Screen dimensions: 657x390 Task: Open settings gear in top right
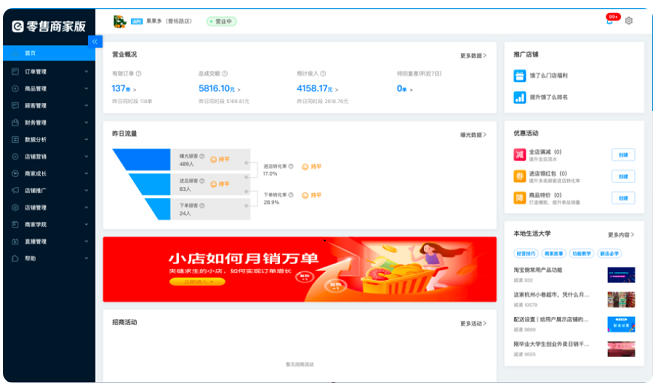tap(629, 21)
